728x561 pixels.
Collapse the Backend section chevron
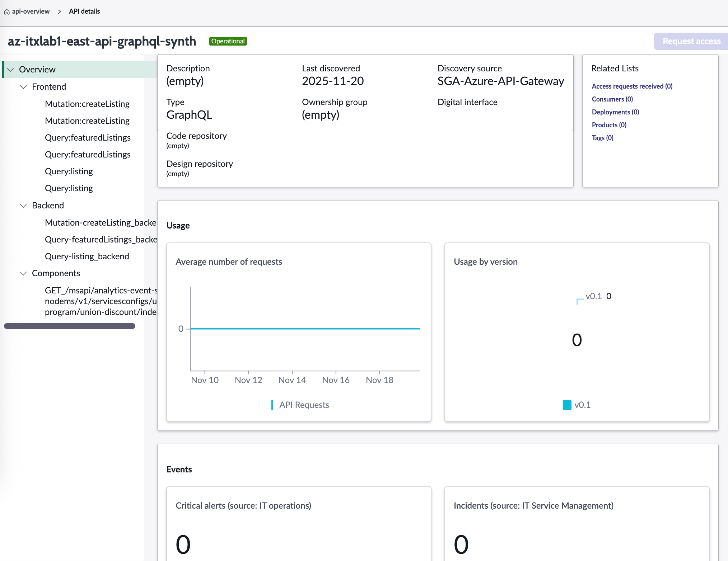[24, 206]
